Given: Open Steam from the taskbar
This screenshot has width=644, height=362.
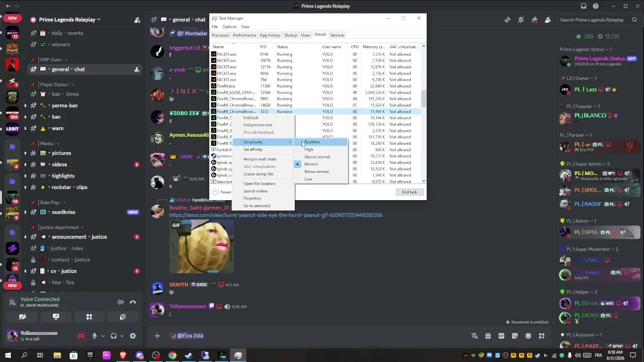Looking at the screenshot, I should point(189,355).
